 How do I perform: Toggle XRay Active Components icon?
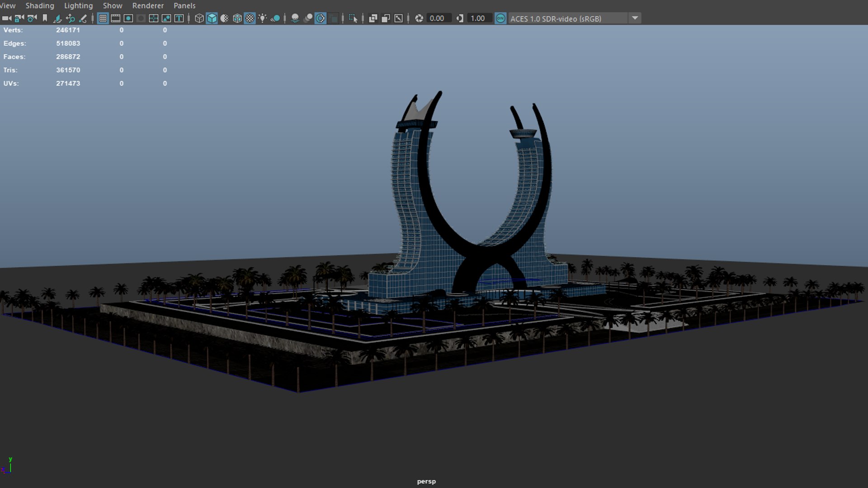(x=386, y=19)
